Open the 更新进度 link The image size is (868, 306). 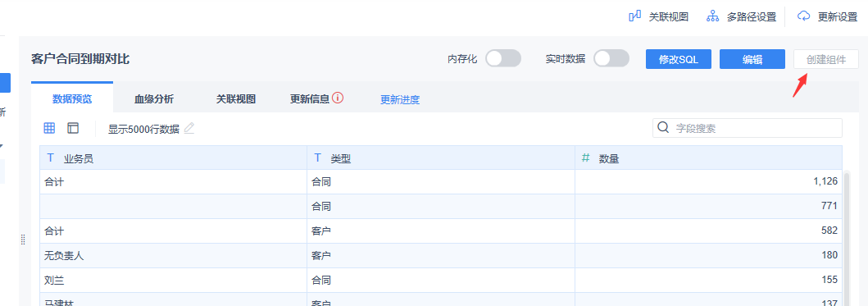coord(400,100)
